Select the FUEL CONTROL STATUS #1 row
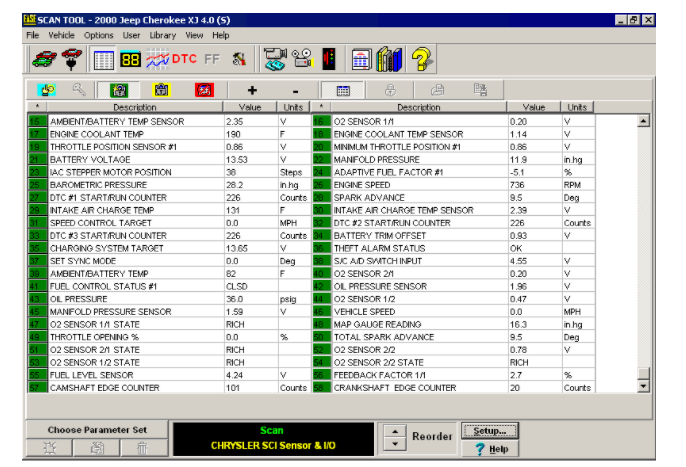The width and height of the screenshot is (686, 467). pos(169,286)
